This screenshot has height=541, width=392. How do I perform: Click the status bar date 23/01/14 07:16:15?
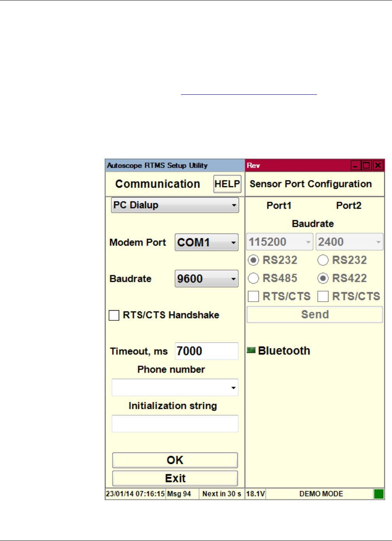click(x=135, y=494)
